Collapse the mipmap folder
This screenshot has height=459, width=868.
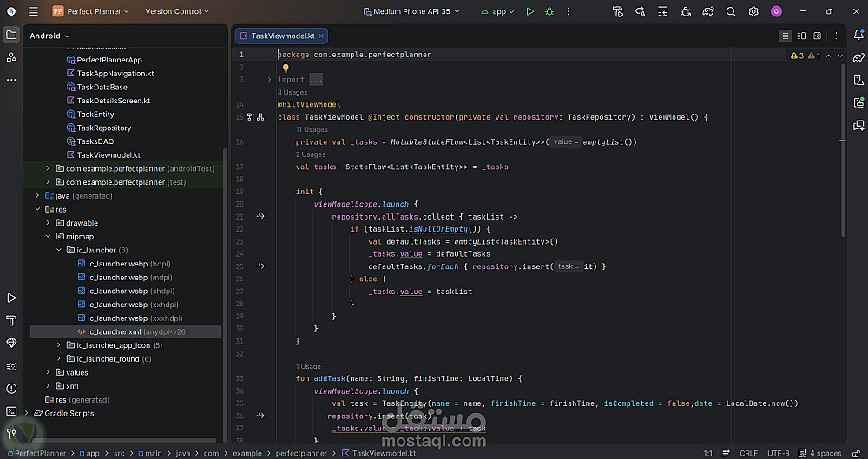point(49,236)
